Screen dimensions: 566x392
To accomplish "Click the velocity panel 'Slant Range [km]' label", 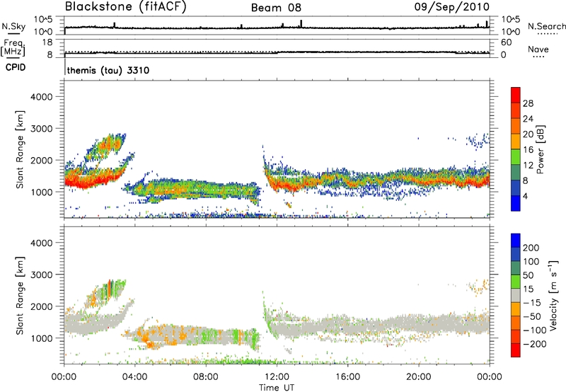I will click(20, 296).
